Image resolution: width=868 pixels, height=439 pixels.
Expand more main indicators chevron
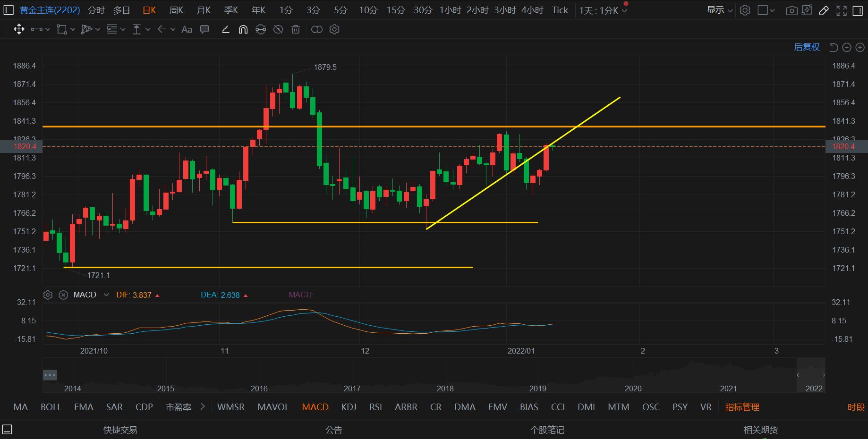coord(203,406)
